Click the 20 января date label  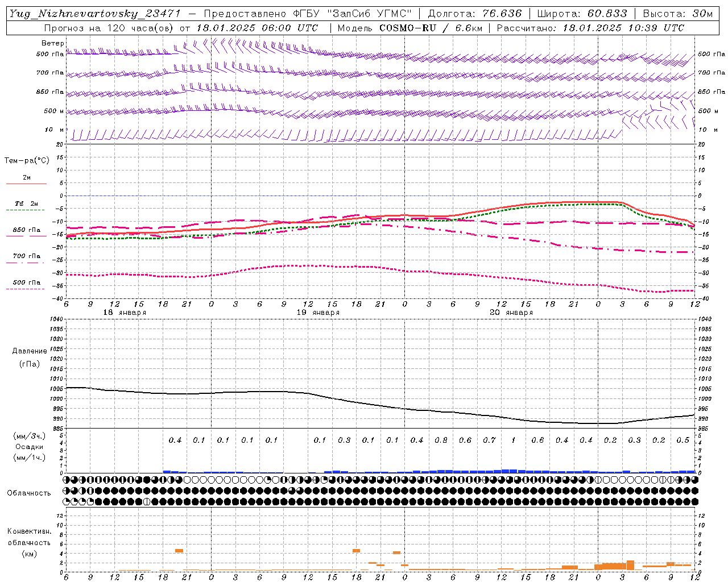tap(511, 313)
